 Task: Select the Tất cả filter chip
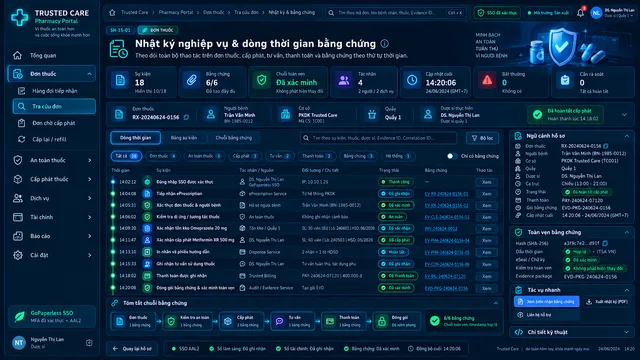(126, 156)
